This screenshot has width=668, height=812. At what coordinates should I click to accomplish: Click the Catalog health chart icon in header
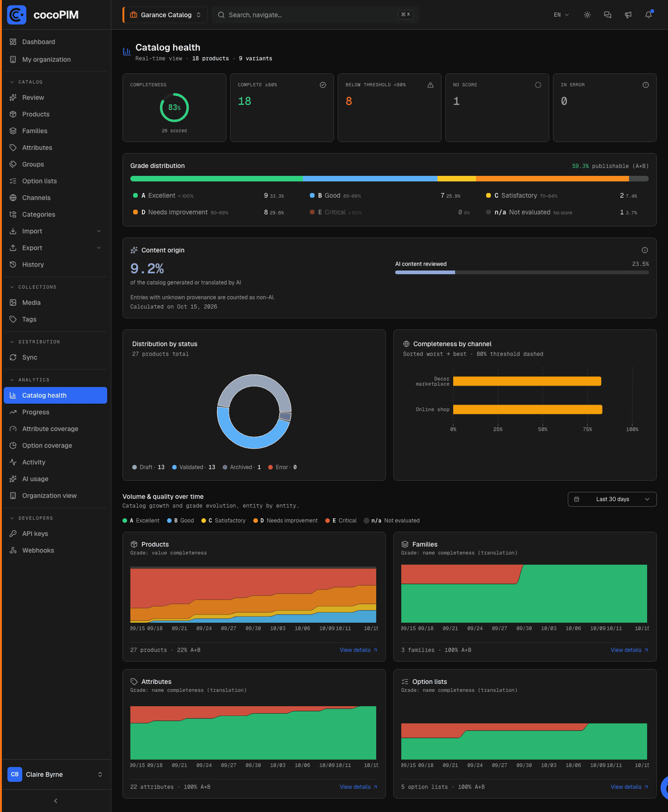[127, 52]
